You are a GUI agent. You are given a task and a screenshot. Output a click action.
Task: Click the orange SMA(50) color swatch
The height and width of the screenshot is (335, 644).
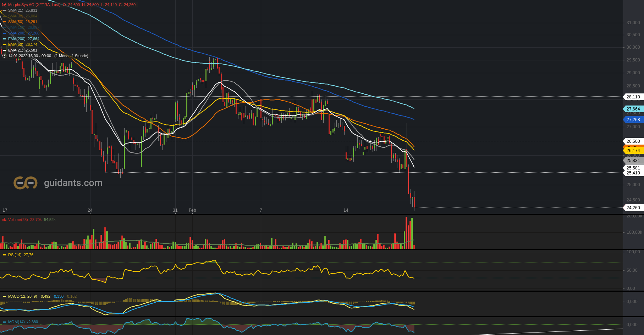click(5, 22)
